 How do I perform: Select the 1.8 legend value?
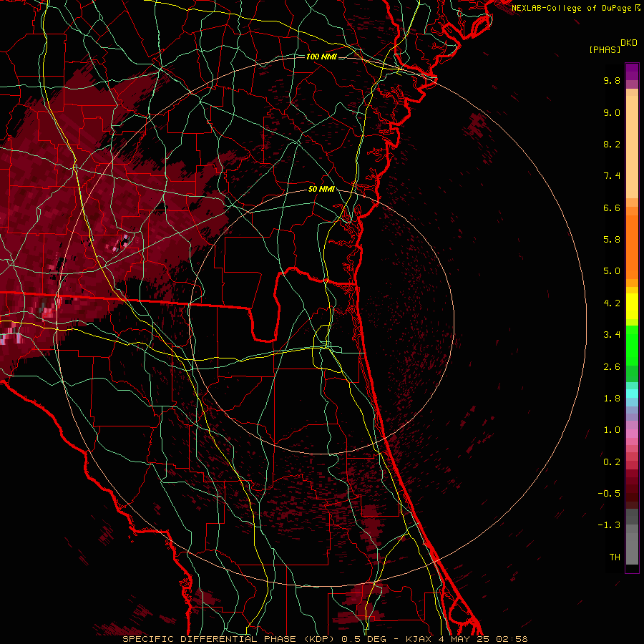click(x=612, y=399)
